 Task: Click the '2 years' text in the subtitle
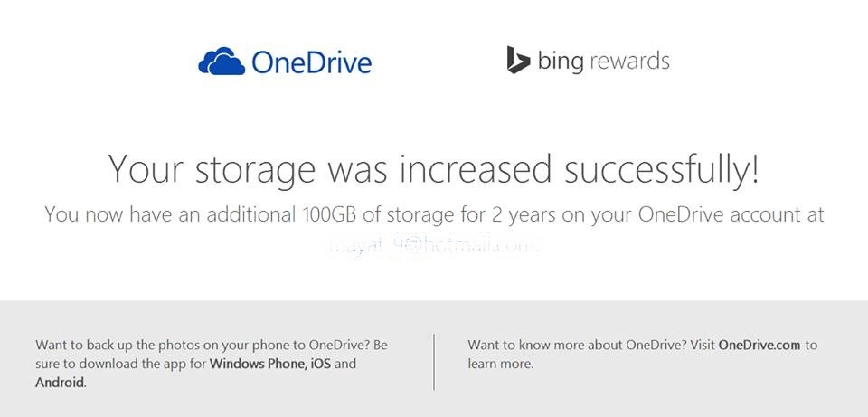(x=524, y=215)
